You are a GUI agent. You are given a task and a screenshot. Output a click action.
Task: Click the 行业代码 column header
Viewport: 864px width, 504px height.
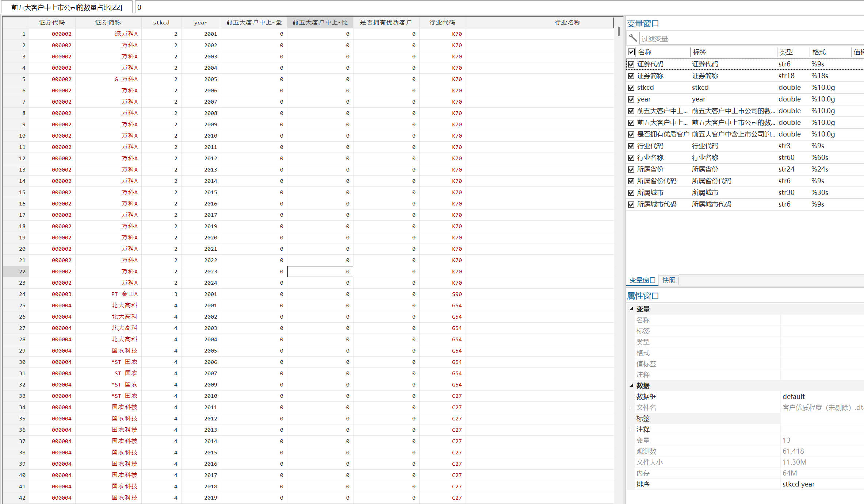click(442, 23)
